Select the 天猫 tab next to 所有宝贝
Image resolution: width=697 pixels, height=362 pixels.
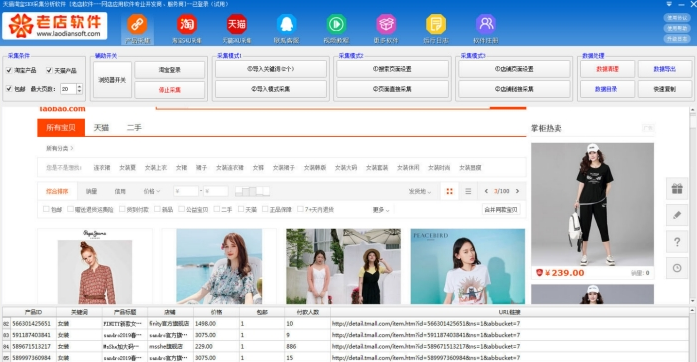(101, 128)
